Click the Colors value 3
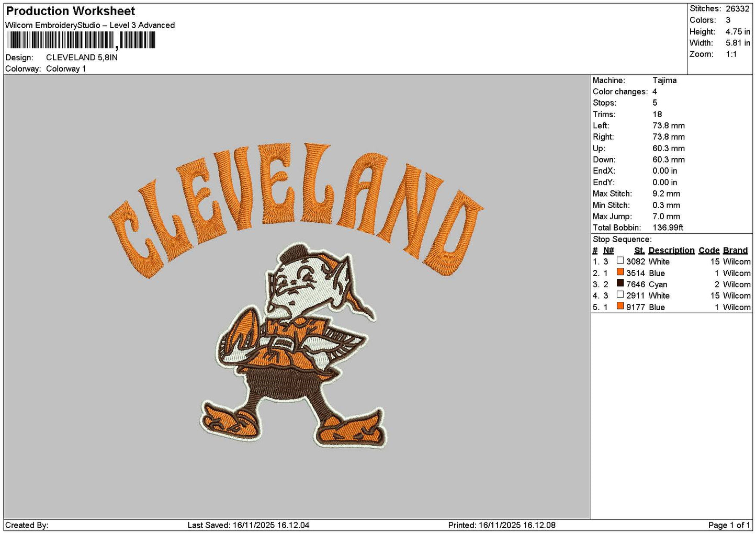Image resolution: width=756 pixels, height=534 pixels. pos(728,20)
